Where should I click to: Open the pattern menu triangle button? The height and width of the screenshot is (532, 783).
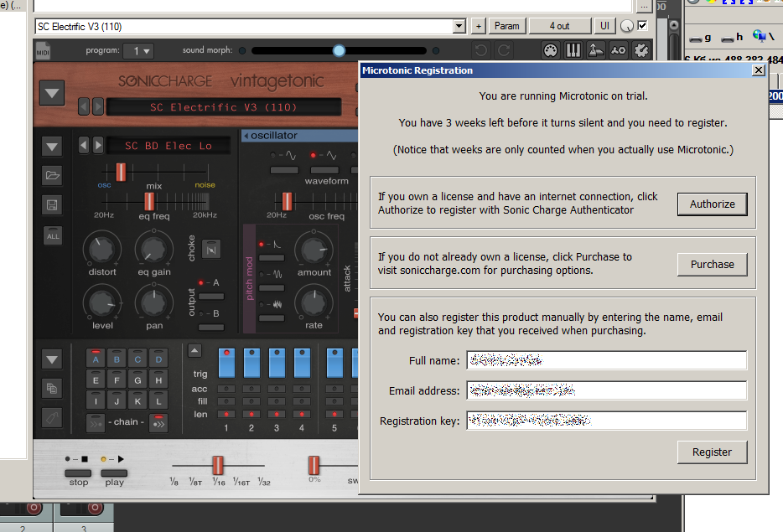pyautogui.click(x=52, y=359)
